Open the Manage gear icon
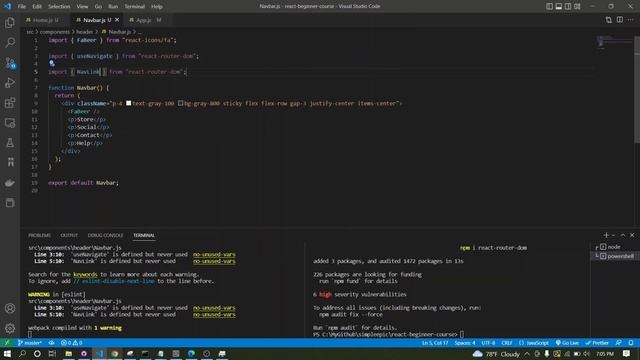This screenshot has height=360, width=640. point(10,328)
